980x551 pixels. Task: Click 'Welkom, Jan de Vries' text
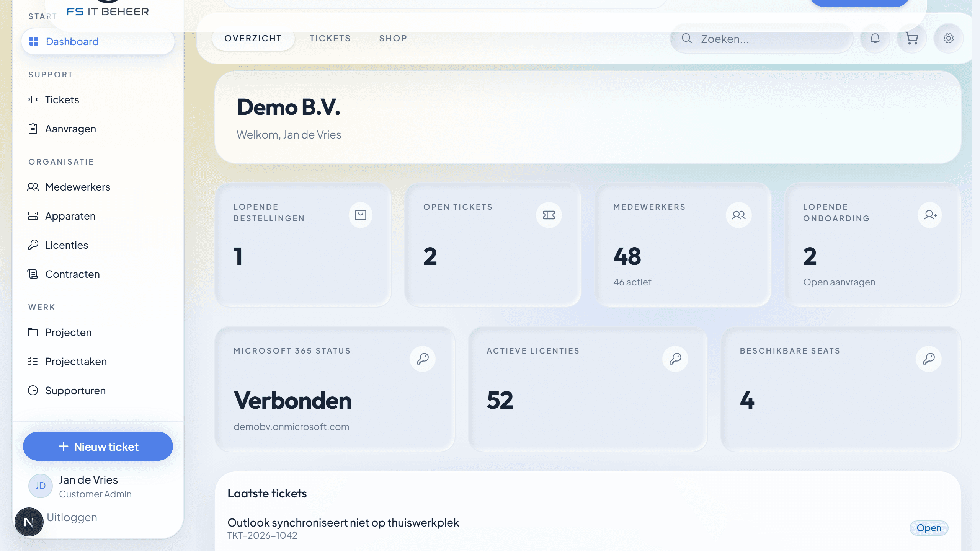click(289, 135)
